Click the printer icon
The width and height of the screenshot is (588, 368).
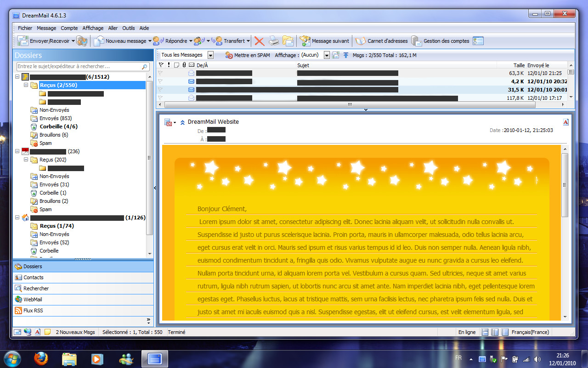click(274, 41)
